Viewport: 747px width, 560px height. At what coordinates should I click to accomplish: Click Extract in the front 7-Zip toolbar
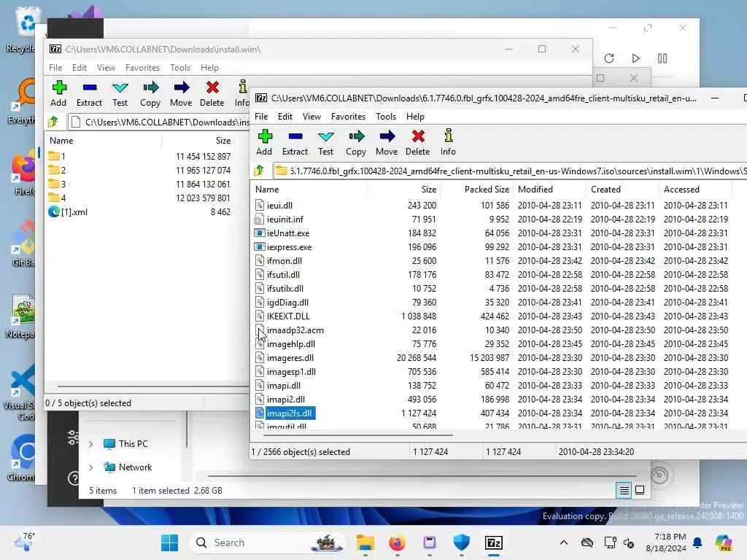[295, 142]
